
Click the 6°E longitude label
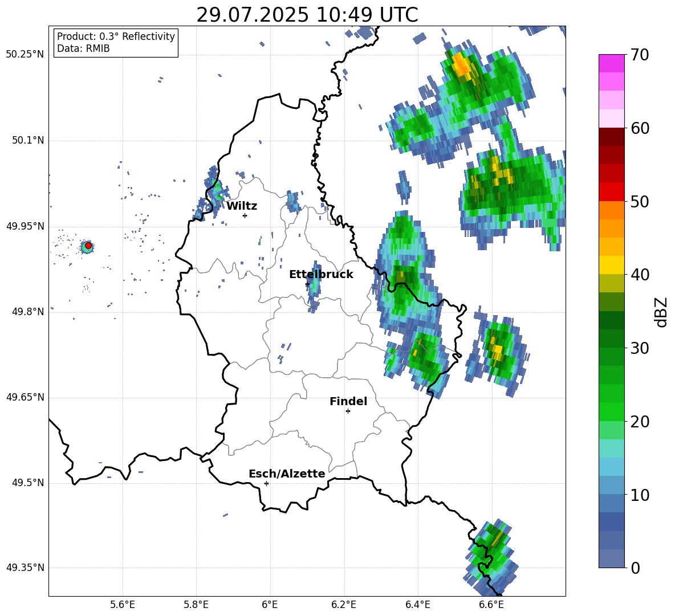click(270, 605)
